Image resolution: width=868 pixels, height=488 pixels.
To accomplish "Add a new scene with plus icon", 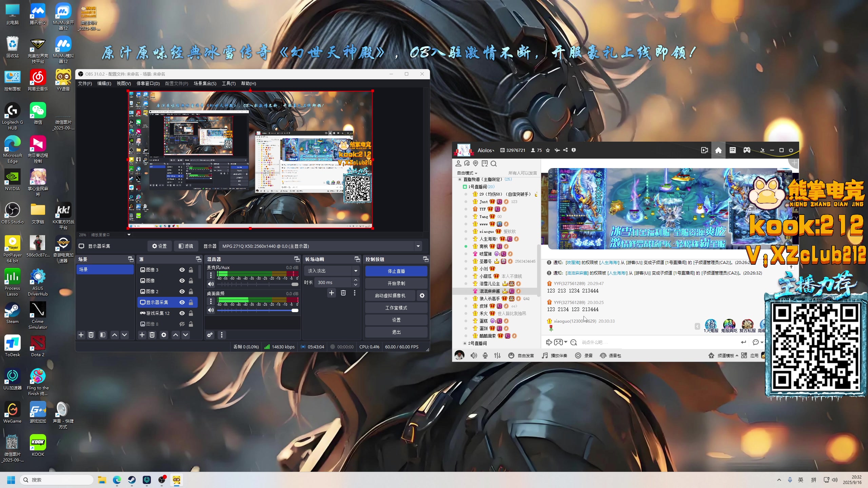I will 81,335.
